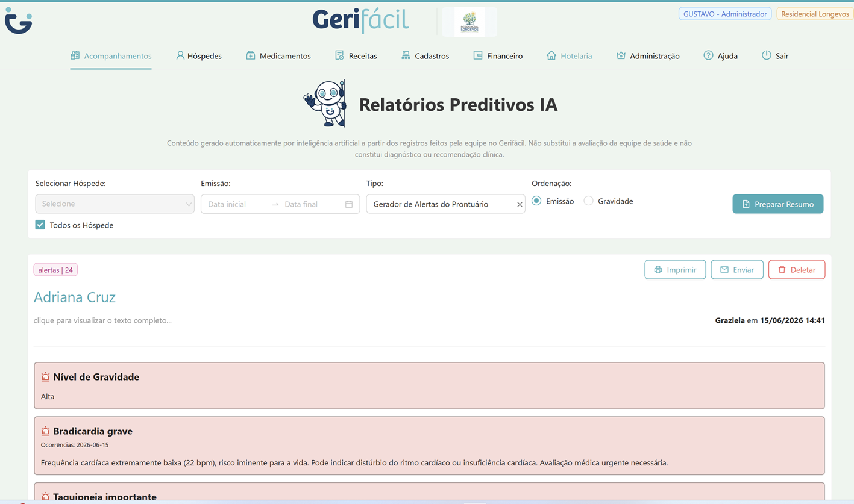Open the Hóspedes menu
854x504 pixels.
199,56
